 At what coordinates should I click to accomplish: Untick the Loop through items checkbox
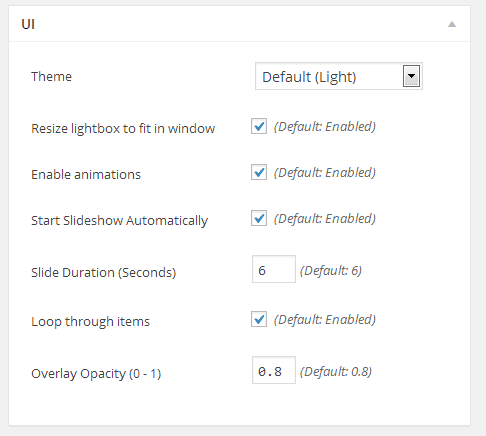tap(259, 319)
